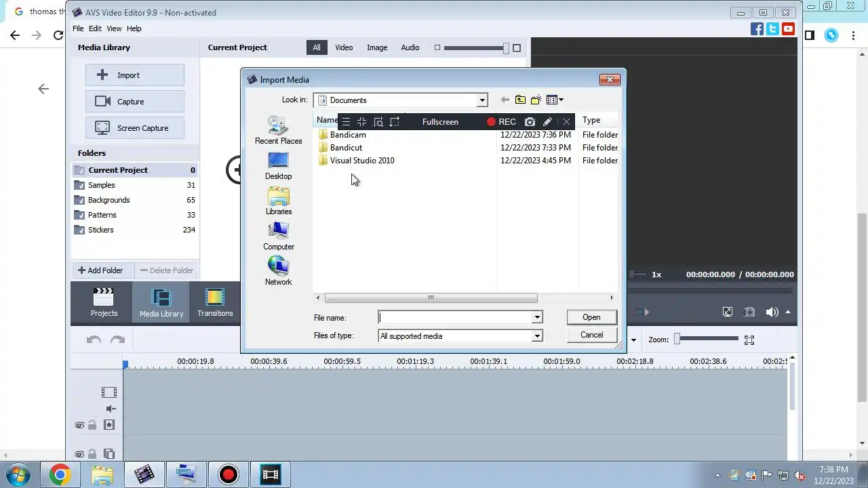The height and width of the screenshot is (488, 868).
Task: Open the File menu
Action: point(78,28)
